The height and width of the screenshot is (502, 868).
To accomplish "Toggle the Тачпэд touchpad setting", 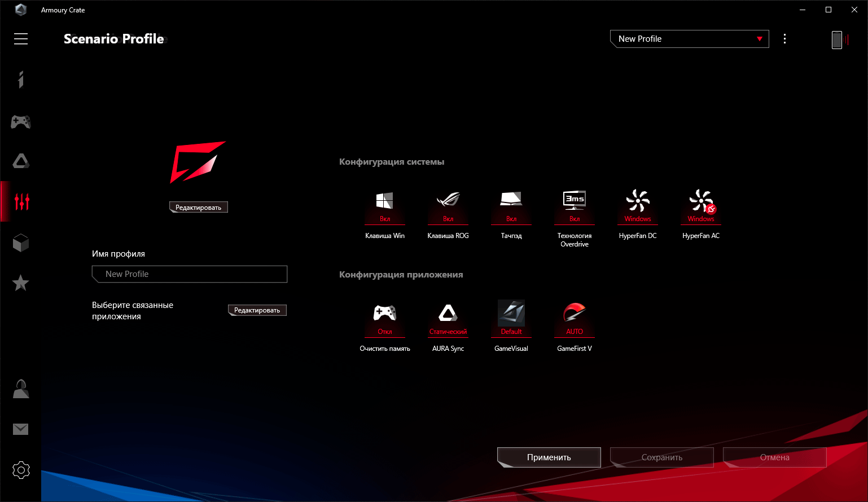I will click(x=511, y=206).
